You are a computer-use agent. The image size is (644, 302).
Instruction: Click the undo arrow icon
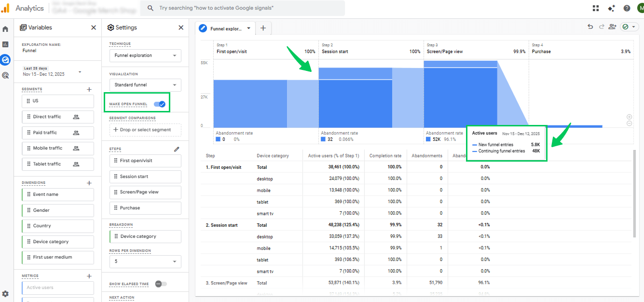tap(590, 27)
